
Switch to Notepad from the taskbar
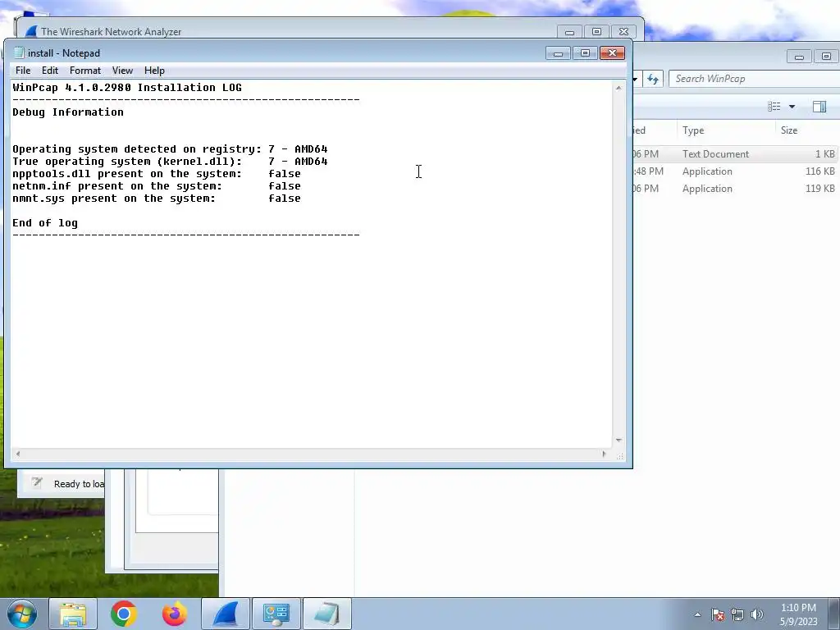click(x=327, y=614)
